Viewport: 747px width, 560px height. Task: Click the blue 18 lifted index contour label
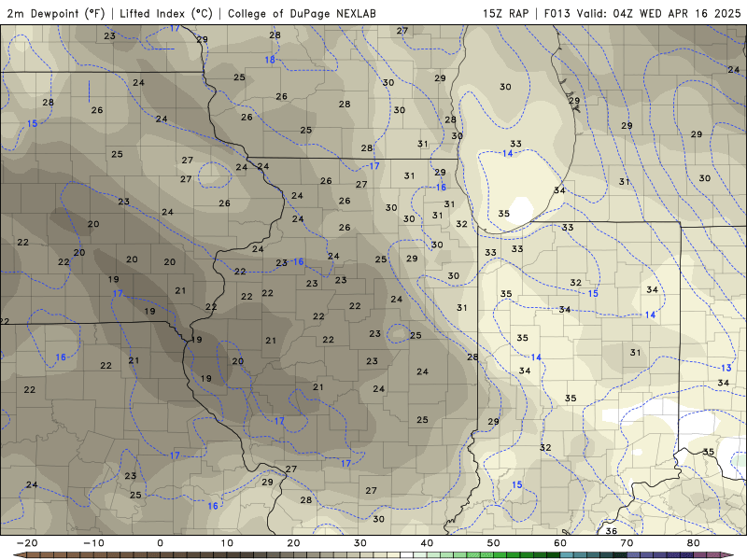pyautogui.click(x=270, y=60)
